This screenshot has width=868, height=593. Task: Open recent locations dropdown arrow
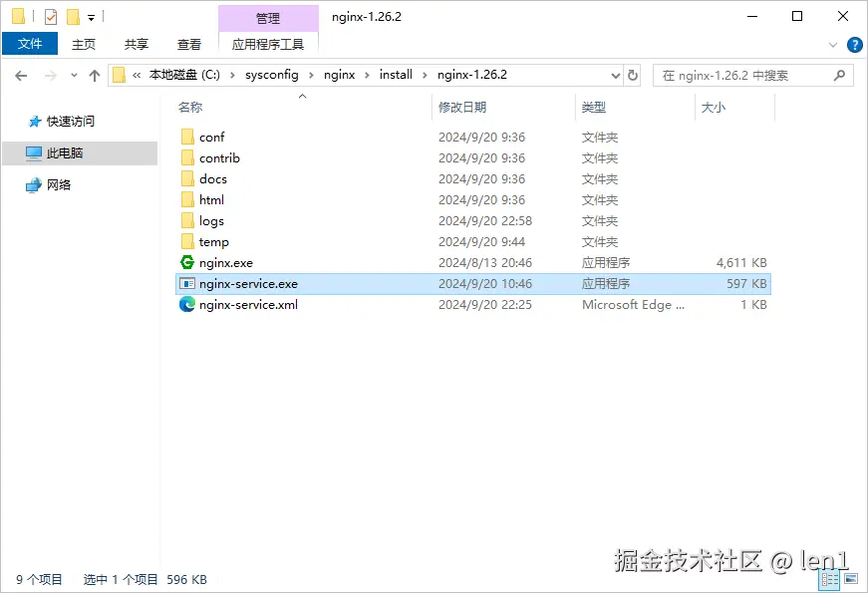[74, 76]
